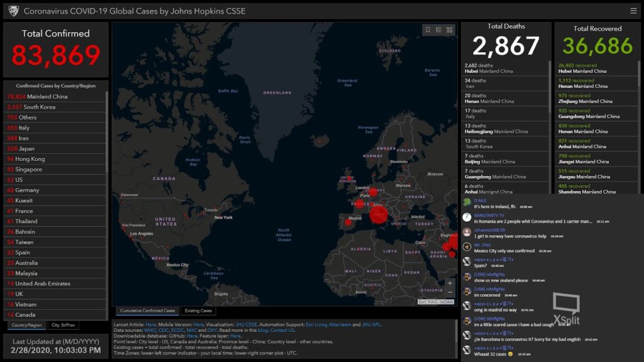This screenshot has width=644, height=362.
Task: Select Hubei Mainland China in Total Deaths list
Action: click(x=503, y=67)
